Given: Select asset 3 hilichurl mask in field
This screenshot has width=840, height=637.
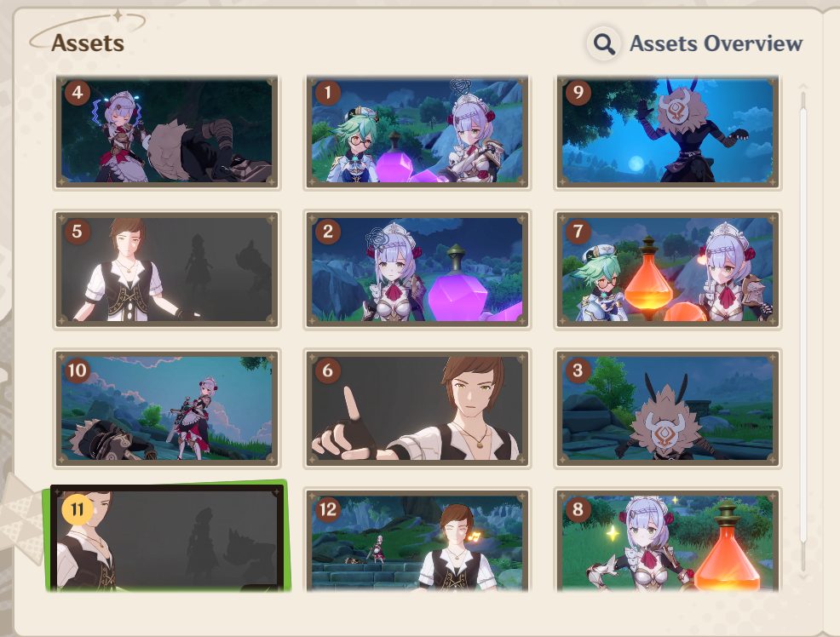Looking at the screenshot, I should (x=668, y=409).
